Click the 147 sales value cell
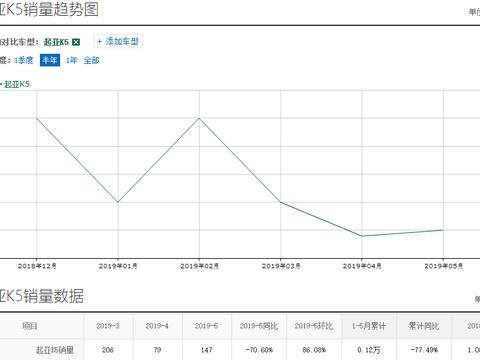This screenshot has width=480, height=360. (206, 350)
